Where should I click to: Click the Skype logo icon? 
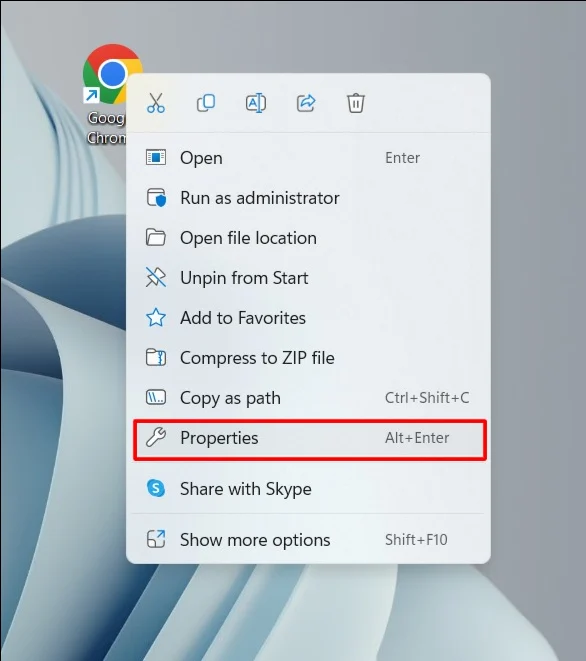[156, 489]
